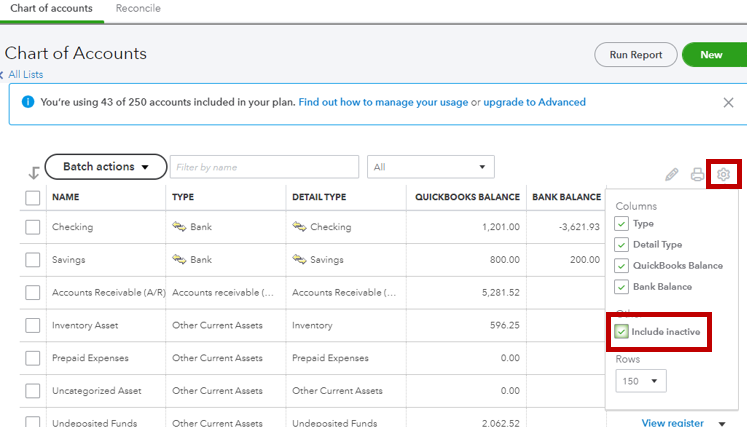The image size is (747, 427).
Task: Expand the arrow next to View register
Action: (x=722, y=423)
